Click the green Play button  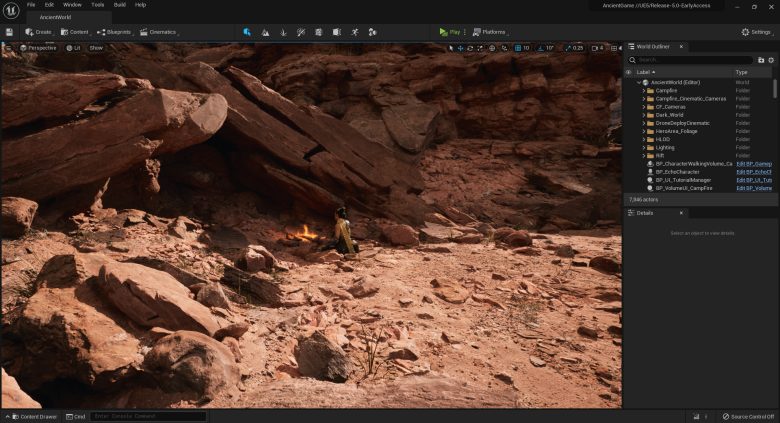pos(449,32)
